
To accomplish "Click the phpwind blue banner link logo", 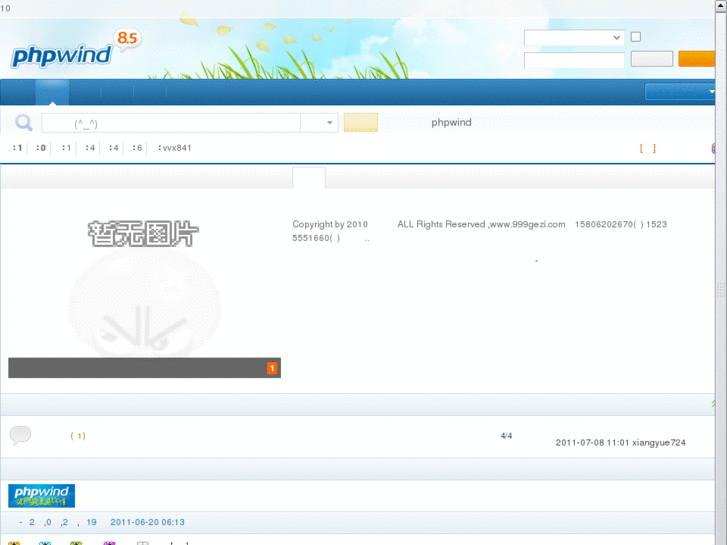I will click(41, 496).
